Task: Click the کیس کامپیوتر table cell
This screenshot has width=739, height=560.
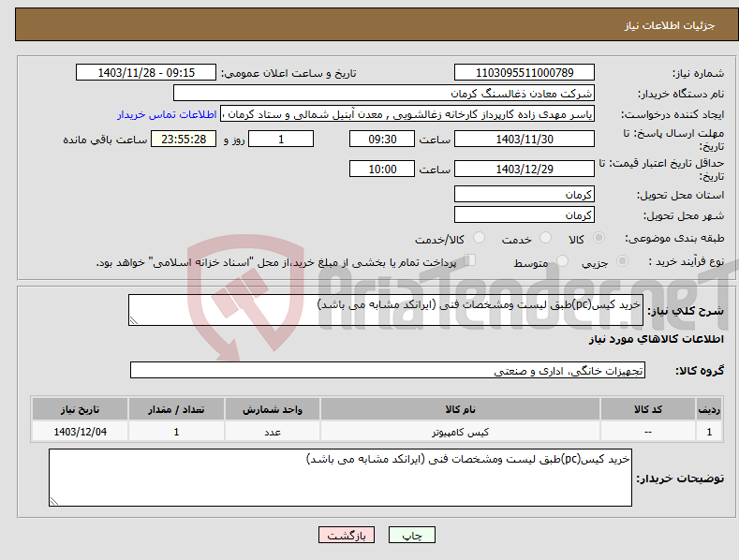Action: pyautogui.click(x=460, y=432)
